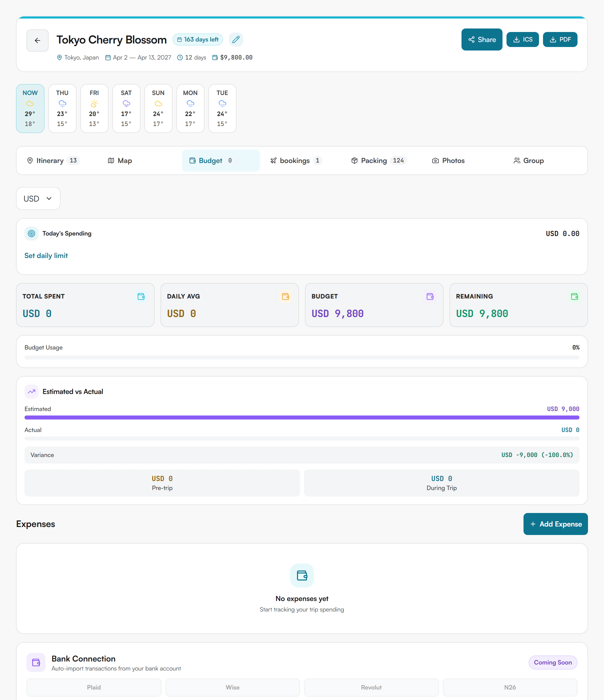Click the 163 days left badge
This screenshot has height=700, width=604.
click(x=197, y=39)
